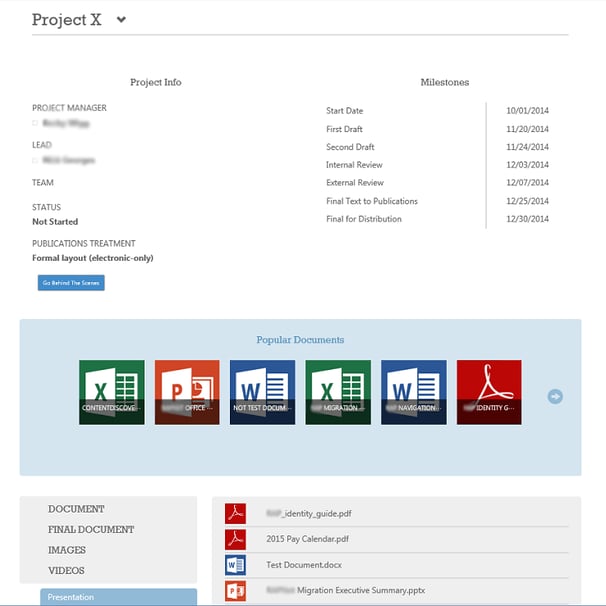Click the Second Draft milestone label
The height and width of the screenshot is (606, 606).
351,147
